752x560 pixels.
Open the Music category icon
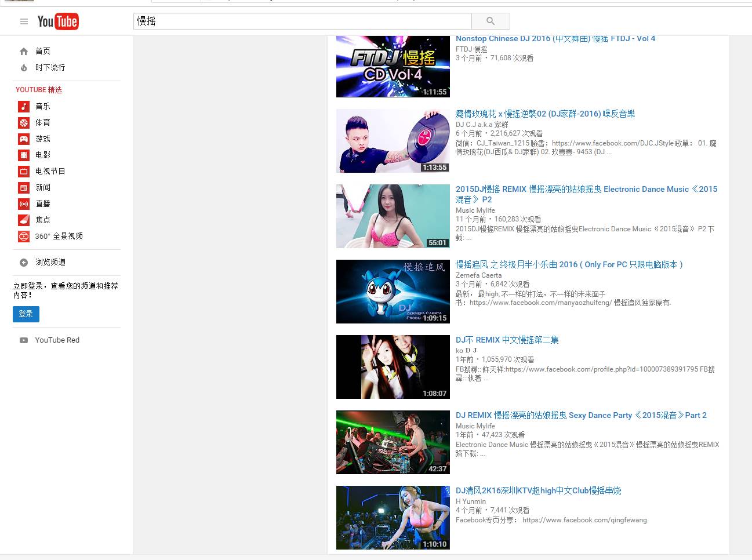(x=24, y=106)
